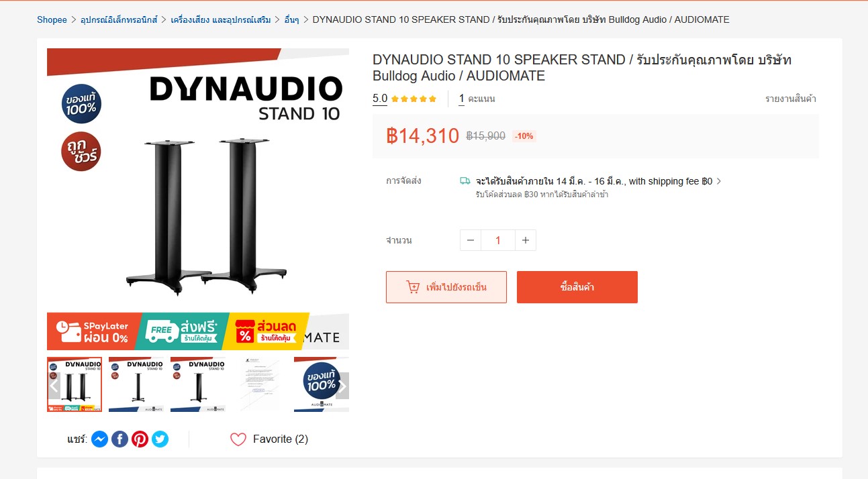Click the green delivery truck icon
The image size is (868, 479).
[x=465, y=181]
